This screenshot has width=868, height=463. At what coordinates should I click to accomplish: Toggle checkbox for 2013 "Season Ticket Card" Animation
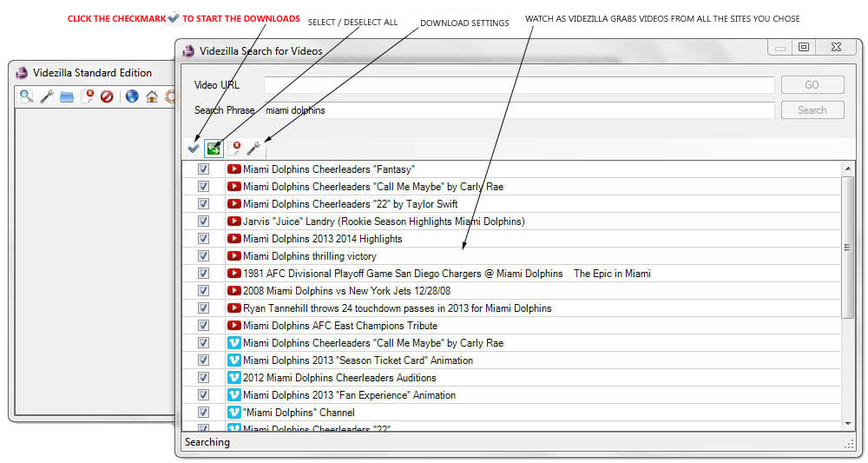point(204,360)
